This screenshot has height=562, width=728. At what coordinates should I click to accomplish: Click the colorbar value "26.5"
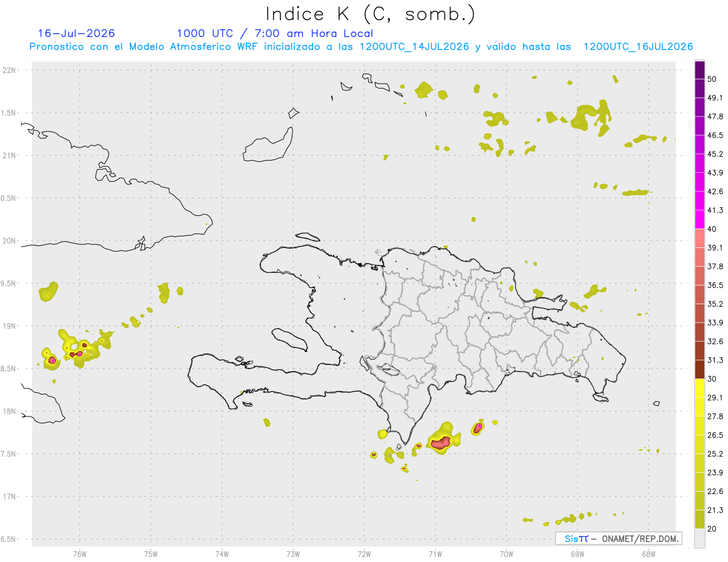(x=715, y=435)
